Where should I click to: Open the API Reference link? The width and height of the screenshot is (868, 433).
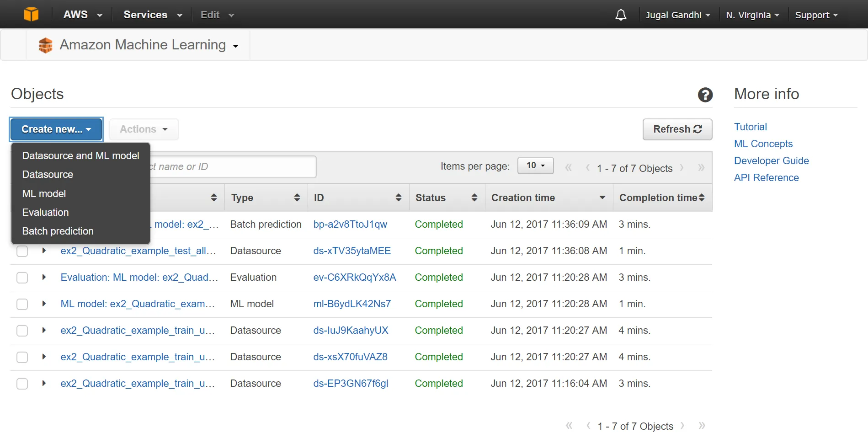click(766, 177)
